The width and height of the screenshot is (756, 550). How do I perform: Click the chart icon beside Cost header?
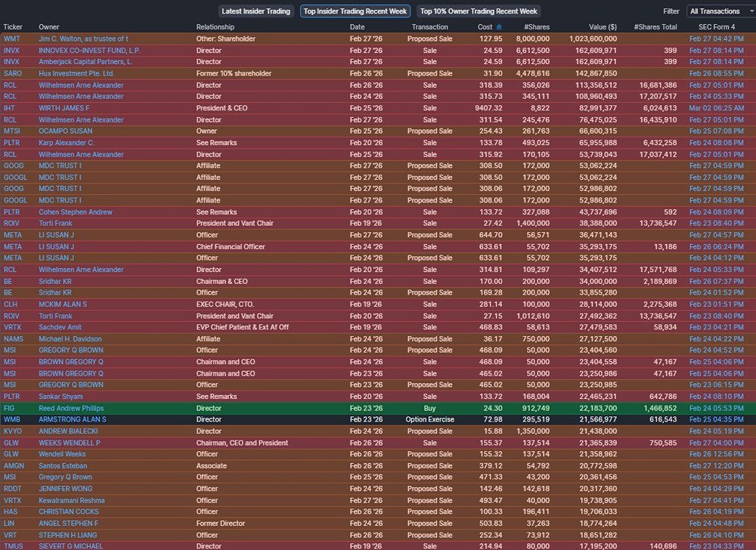click(x=499, y=27)
